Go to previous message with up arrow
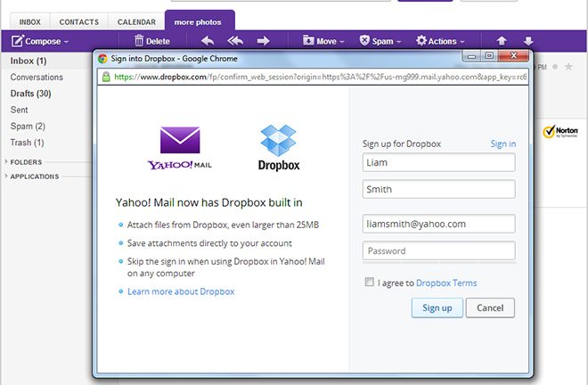588x385 pixels. [x=502, y=40]
